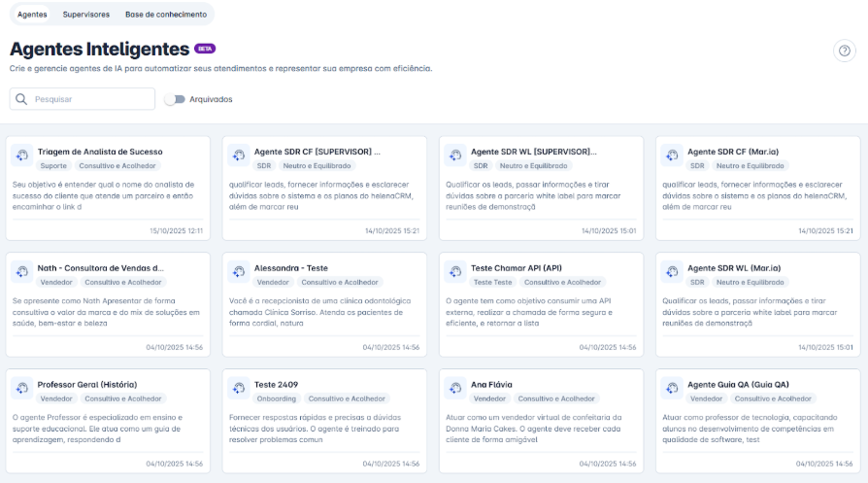Image resolution: width=868 pixels, height=483 pixels.
Task: Click the Teste Teste tag on Teste Chamar API card
Action: [492, 283]
